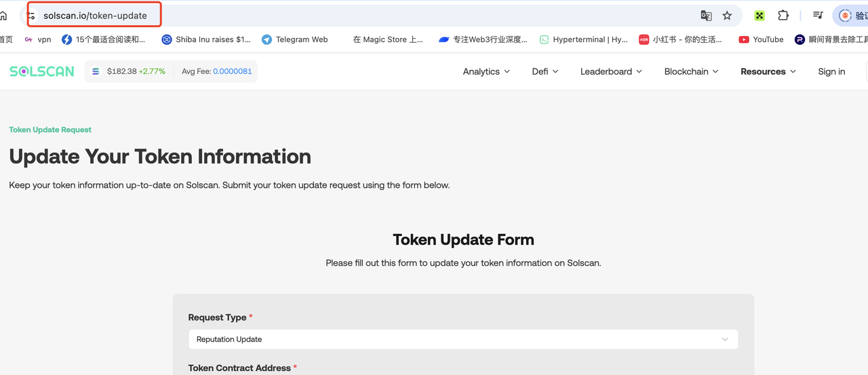The height and width of the screenshot is (375, 868).
Task: Open the Request Type dropdown
Action: click(x=462, y=339)
